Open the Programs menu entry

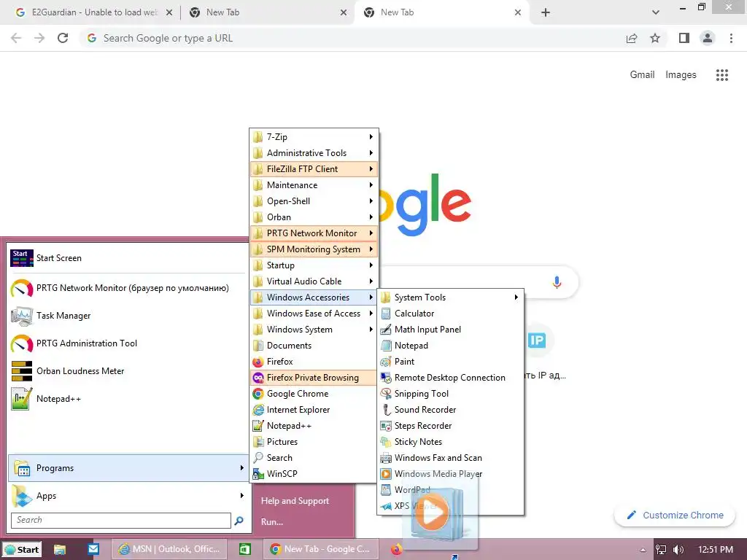[127, 468]
